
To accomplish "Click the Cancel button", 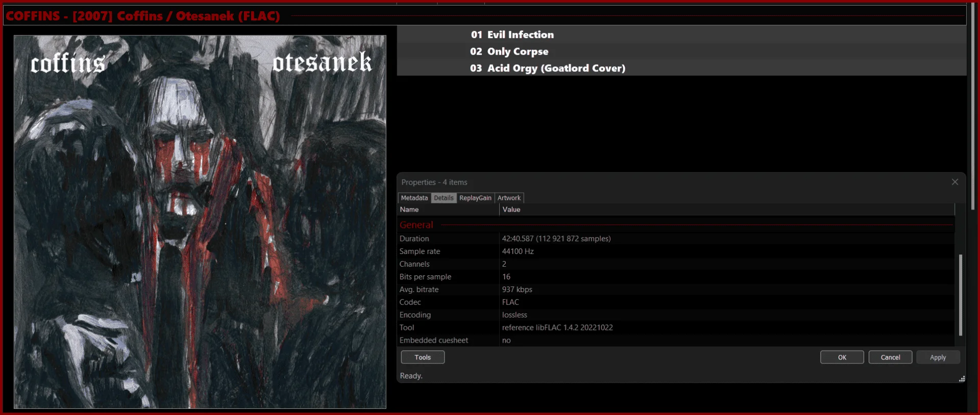I will point(890,357).
